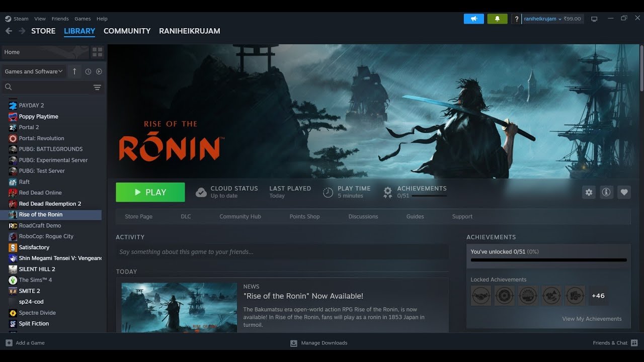Open the Support link
The height and width of the screenshot is (362, 644).
pos(462,217)
